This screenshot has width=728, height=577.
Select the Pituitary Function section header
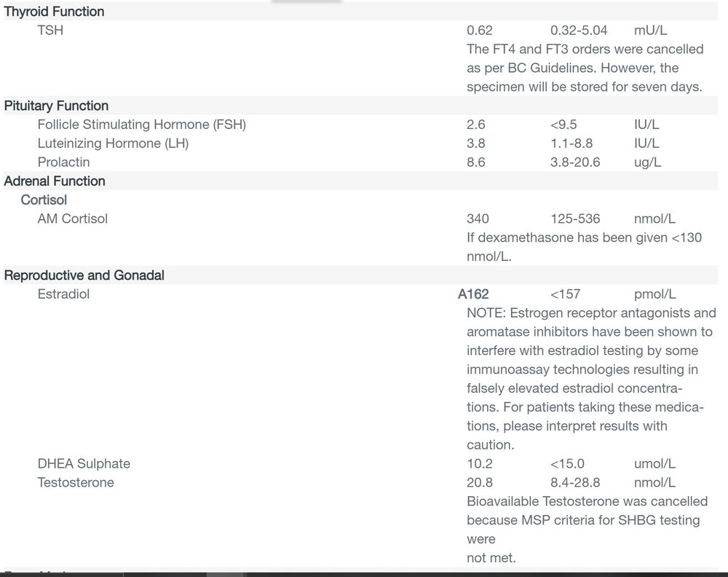coord(56,106)
